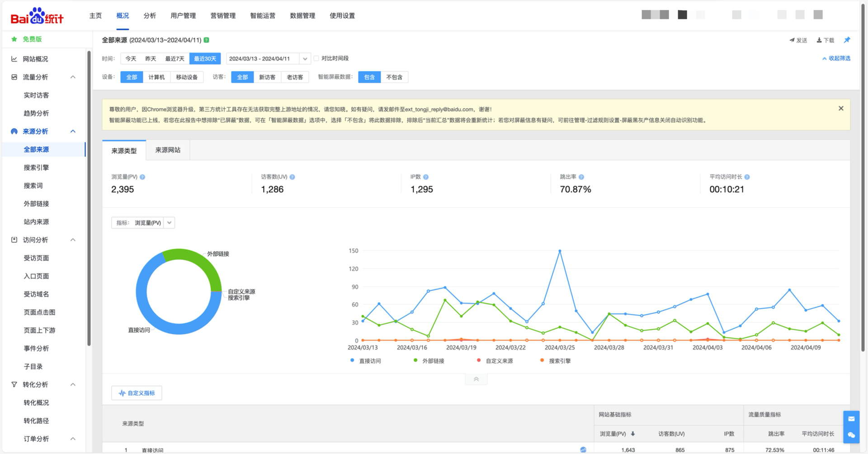Click the 最近7天 time button

[x=175, y=59]
